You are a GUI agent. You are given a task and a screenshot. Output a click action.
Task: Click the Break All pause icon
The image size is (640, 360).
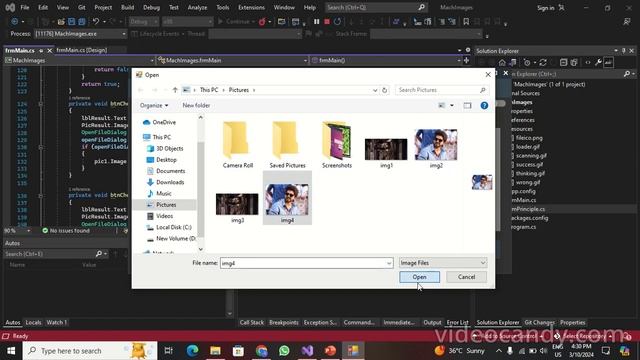point(316,22)
